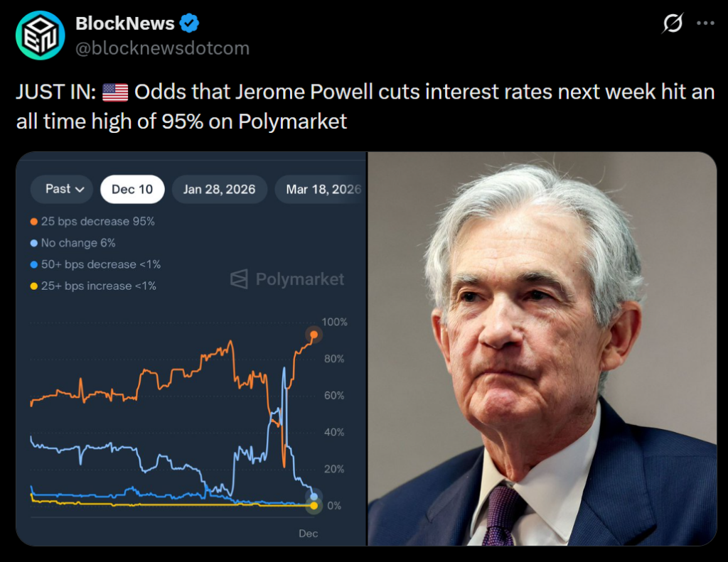Click the US flag emoji in tweet
Image resolution: width=728 pixels, height=562 pixels.
pyautogui.click(x=115, y=92)
